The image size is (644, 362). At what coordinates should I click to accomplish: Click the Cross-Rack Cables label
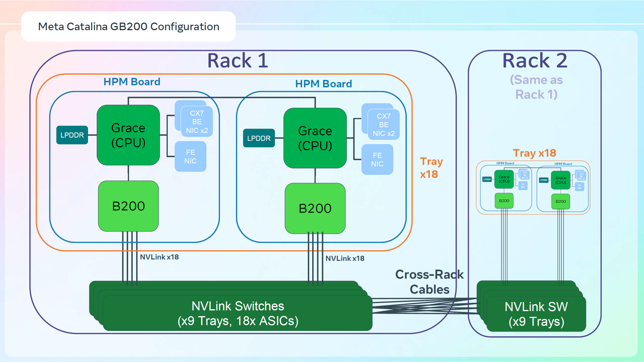(429, 282)
